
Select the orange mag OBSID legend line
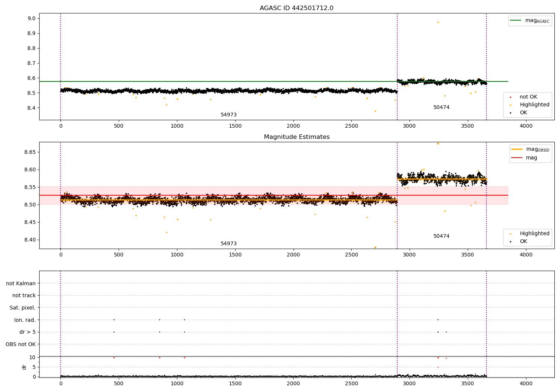coord(517,149)
